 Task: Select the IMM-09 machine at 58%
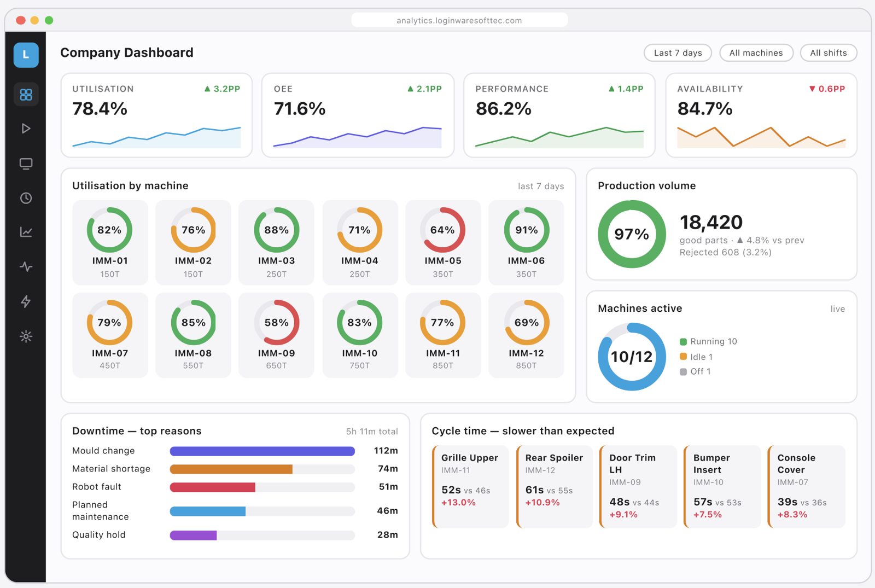(x=276, y=335)
